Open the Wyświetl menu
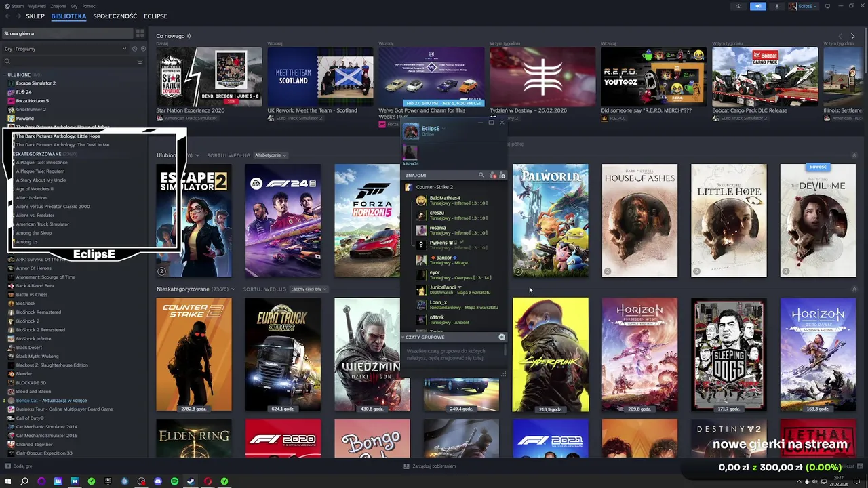This screenshot has width=868, height=488. (x=38, y=6)
